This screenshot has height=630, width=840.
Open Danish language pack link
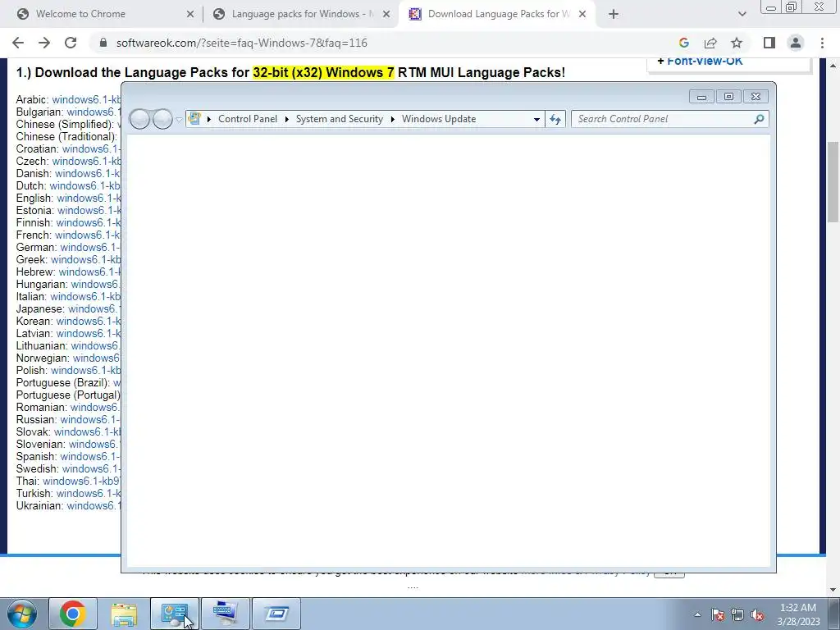point(88,173)
